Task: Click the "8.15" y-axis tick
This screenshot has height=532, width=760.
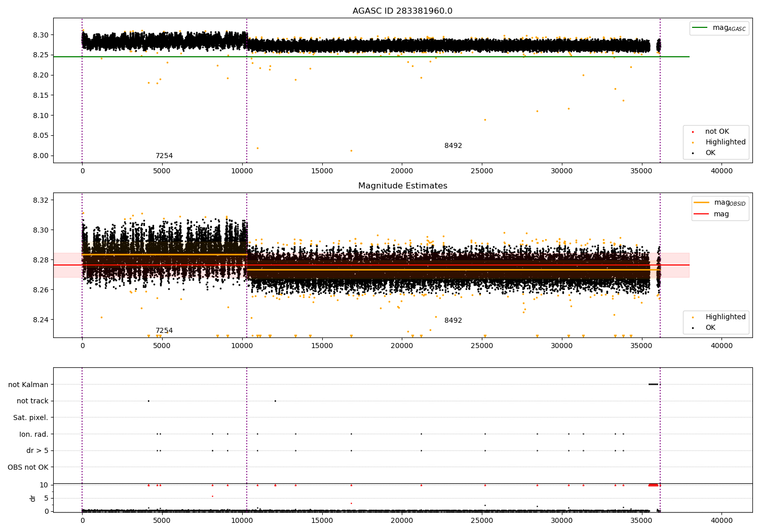Action: pyautogui.click(x=41, y=95)
